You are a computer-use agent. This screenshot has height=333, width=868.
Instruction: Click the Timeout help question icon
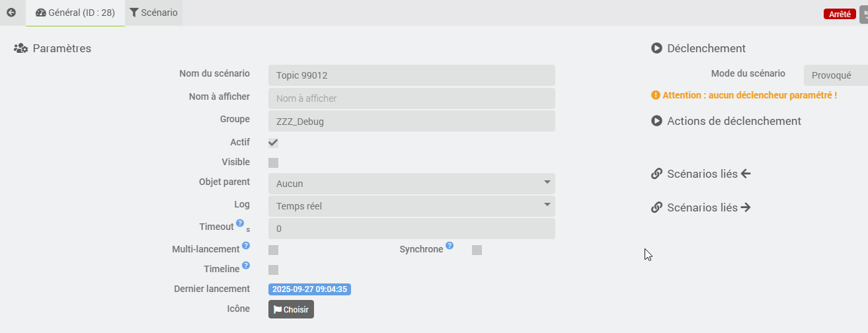[x=240, y=223]
